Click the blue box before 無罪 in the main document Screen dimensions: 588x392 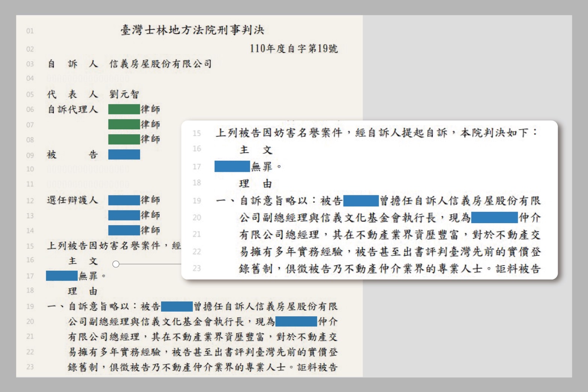point(61,276)
